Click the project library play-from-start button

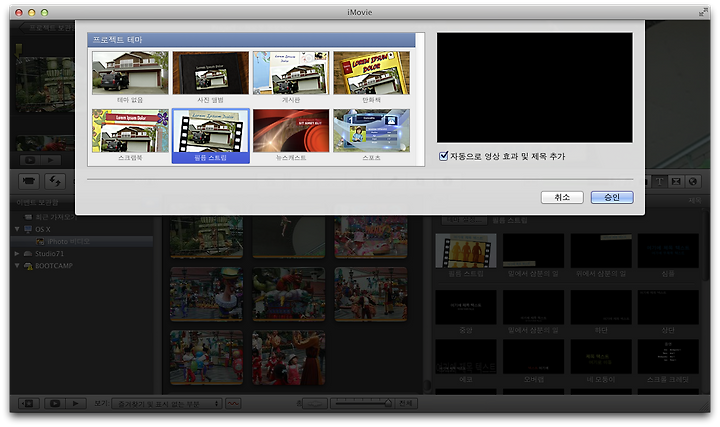click(x=30, y=160)
